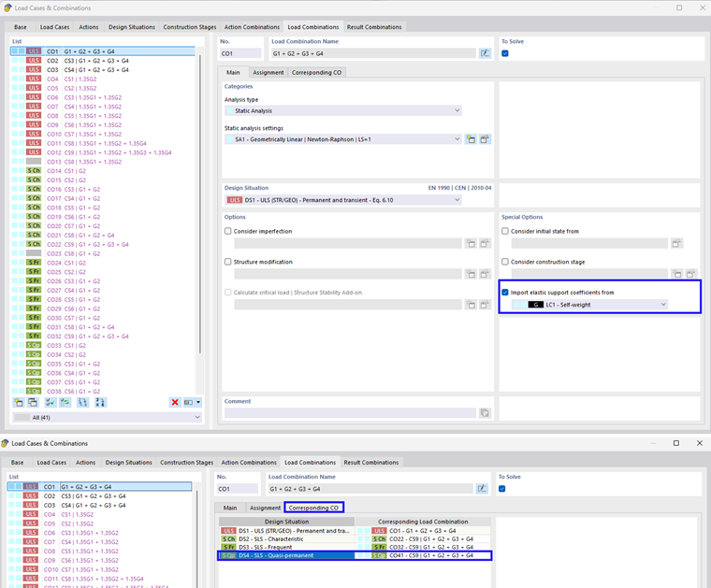Click the edit name icon in the top window

click(485, 53)
